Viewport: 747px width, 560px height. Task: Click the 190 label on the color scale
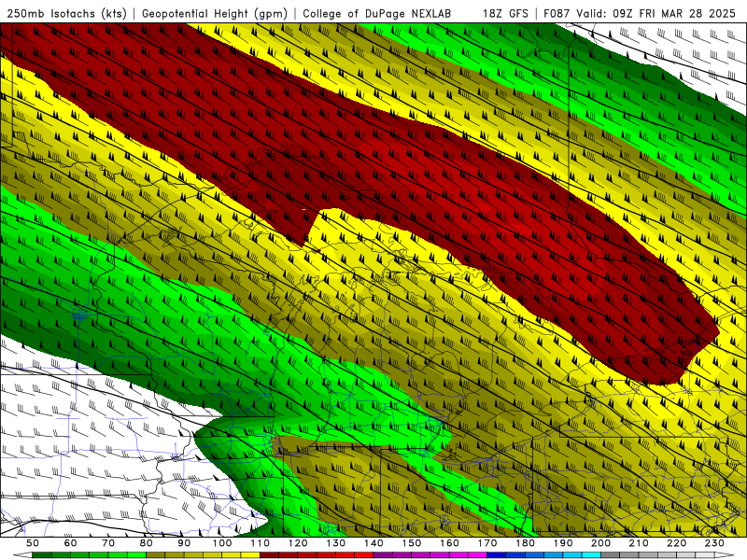563,543
